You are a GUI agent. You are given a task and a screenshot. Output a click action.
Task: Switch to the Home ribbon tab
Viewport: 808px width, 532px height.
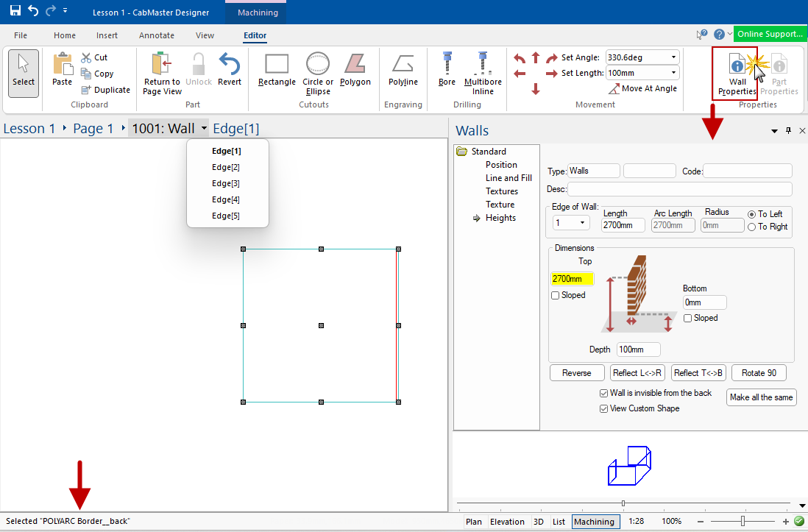[x=65, y=35]
